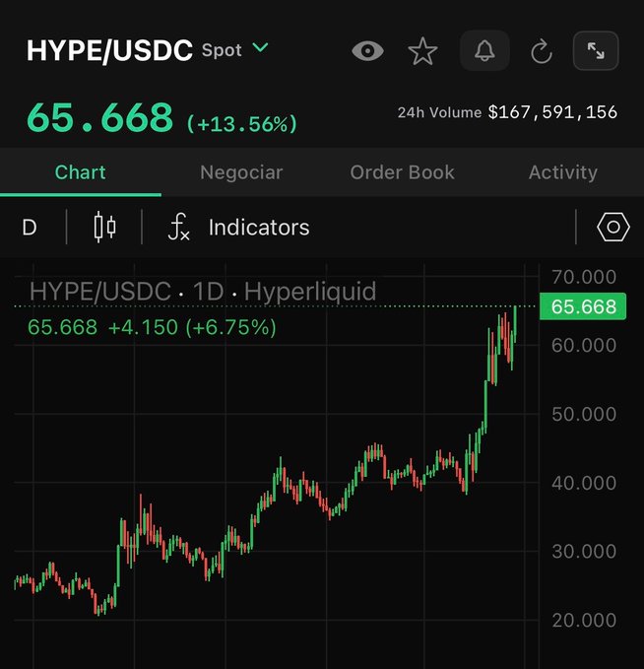Viewport: 644px width, 669px height.
Task: Select the 65.668 current price label on axis
Action: pyautogui.click(x=583, y=306)
